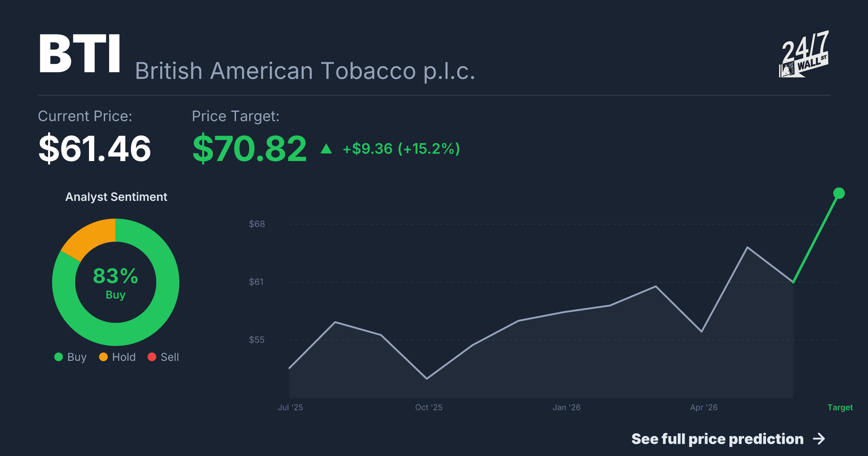
Task: Click the Target axis label
Action: click(840, 408)
